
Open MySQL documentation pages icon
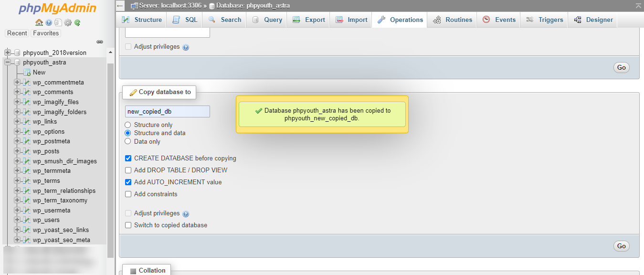(x=58, y=22)
